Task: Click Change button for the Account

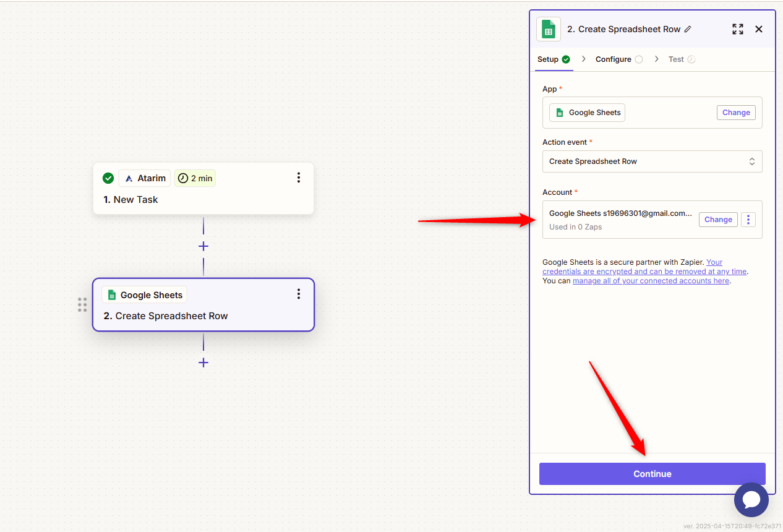Action: click(x=718, y=220)
